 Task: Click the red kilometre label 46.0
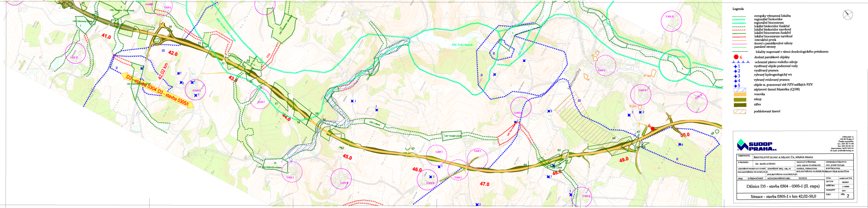click(x=417, y=169)
